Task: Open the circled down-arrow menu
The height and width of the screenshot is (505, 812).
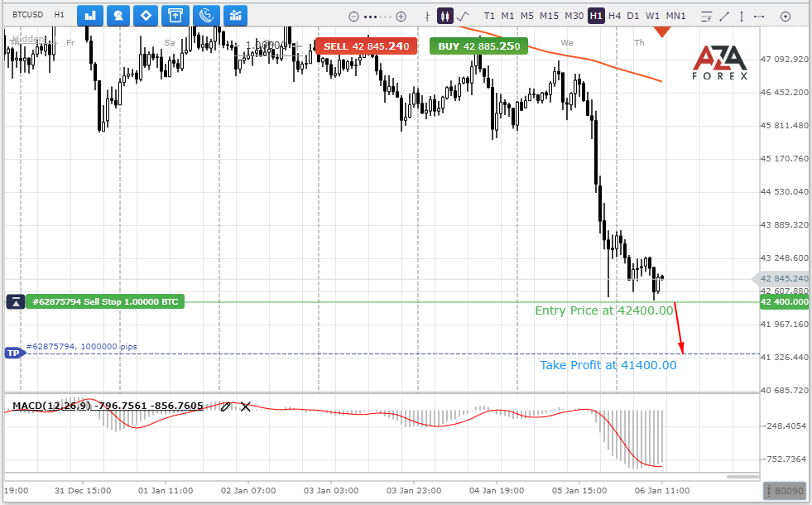Action: click(x=786, y=17)
